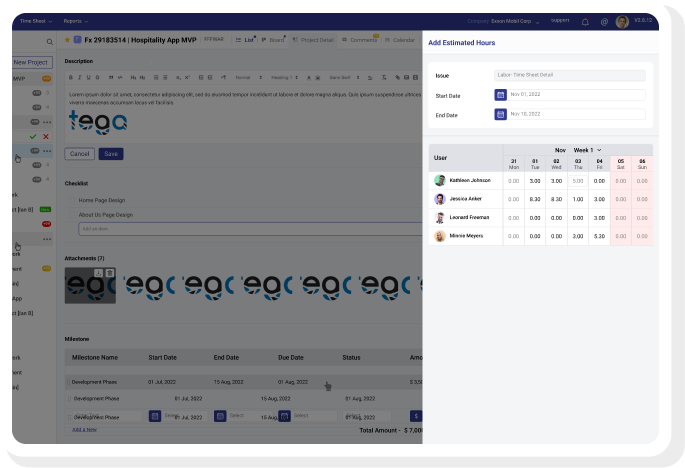Click the End Date field Nov 10, 2022
This screenshot has height=468, width=685.
[x=576, y=114]
